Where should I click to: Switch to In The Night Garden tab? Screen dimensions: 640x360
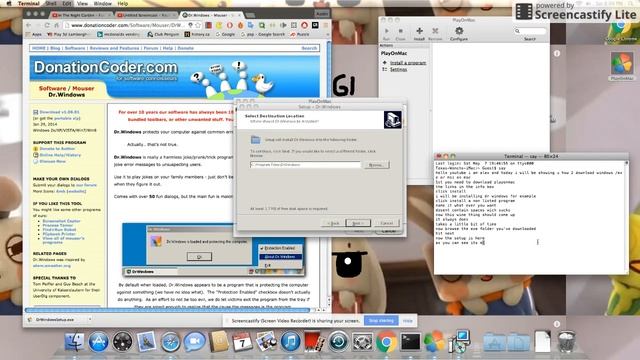(81, 15)
